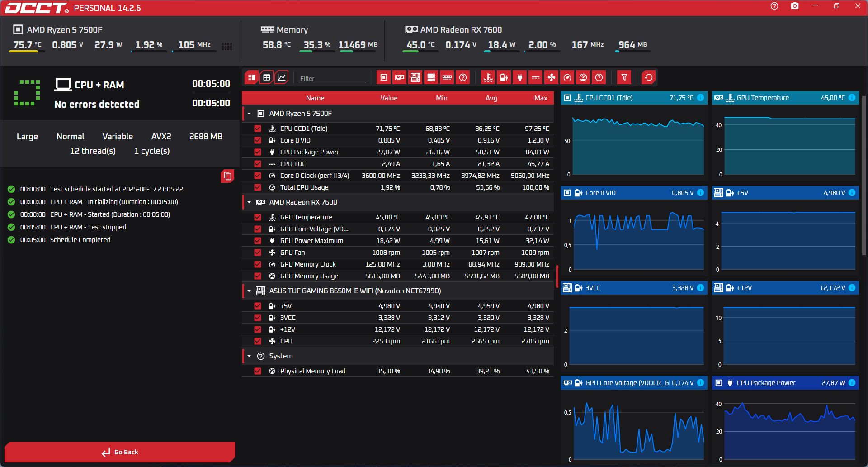Uncheck GPU Fan sensor row
This screenshot has height=467, width=868.
point(258,253)
